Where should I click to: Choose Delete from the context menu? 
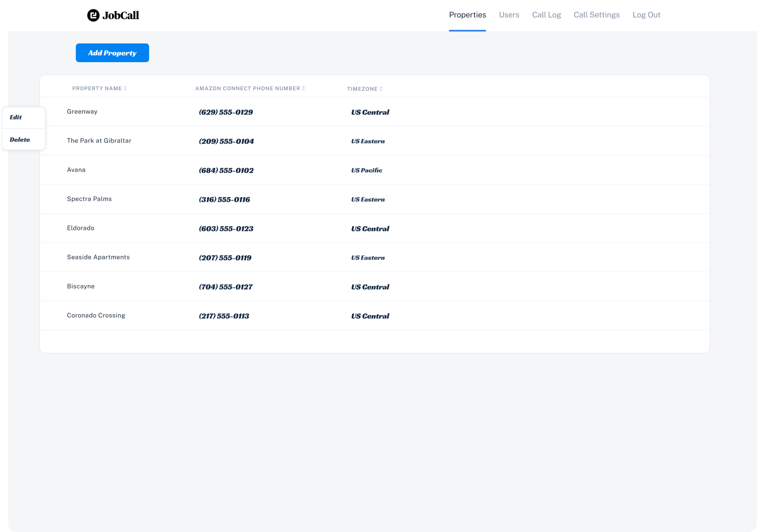coord(20,139)
